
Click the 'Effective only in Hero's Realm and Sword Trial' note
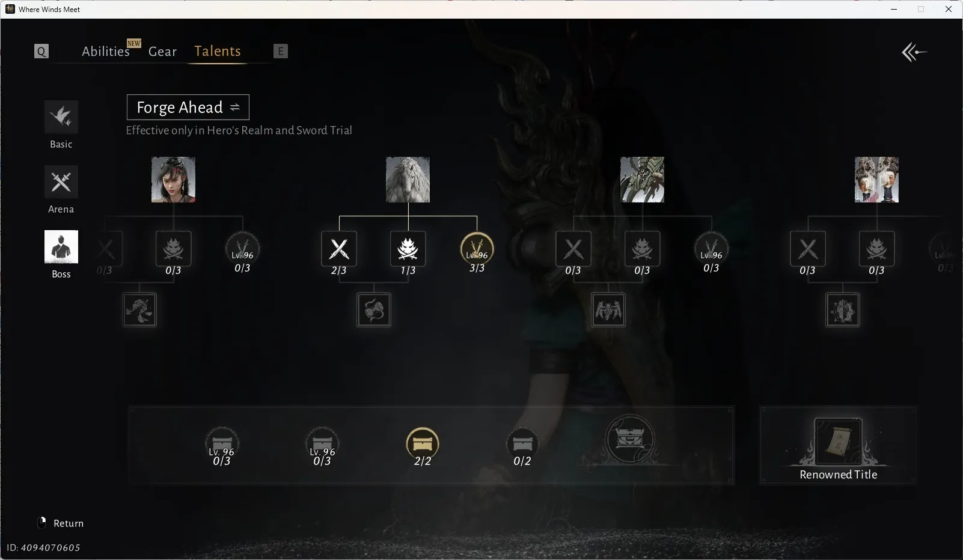click(x=239, y=130)
